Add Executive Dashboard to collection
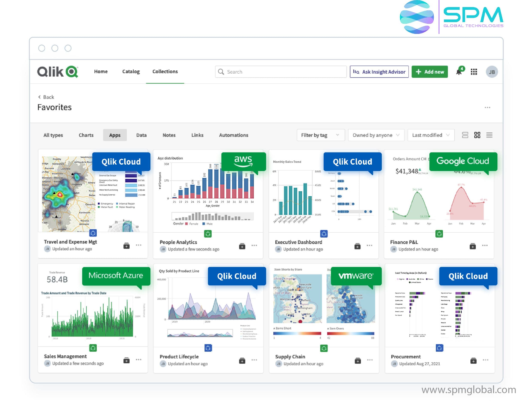Screen dimensions: 532x403 click(357, 246)
